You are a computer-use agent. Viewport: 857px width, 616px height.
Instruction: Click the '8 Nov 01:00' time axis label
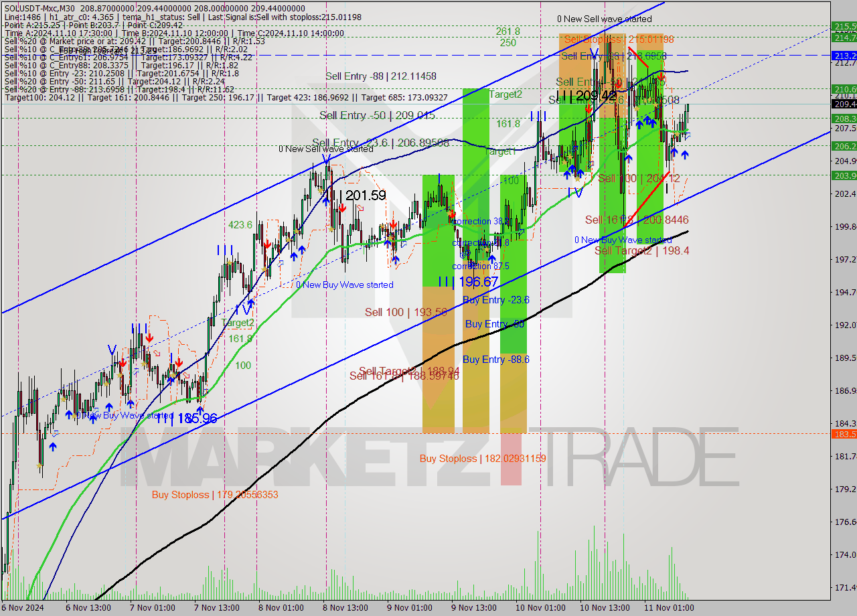[281, 608]
